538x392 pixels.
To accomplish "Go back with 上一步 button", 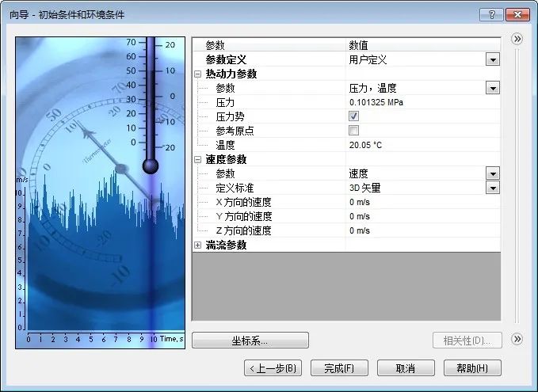I will (x=273, y=368).
